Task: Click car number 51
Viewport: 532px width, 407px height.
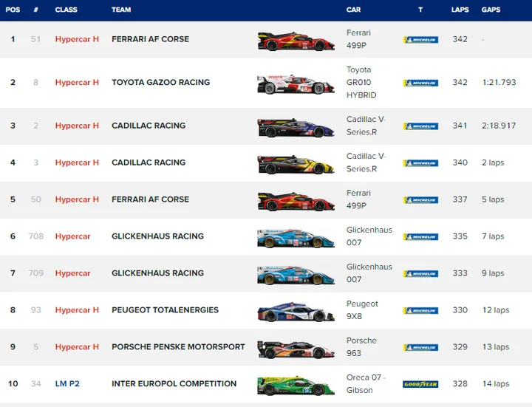Action: [x=36, y=39]
